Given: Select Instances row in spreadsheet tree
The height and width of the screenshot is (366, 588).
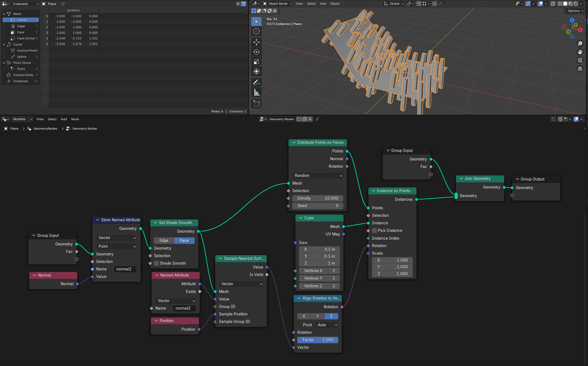Looking at the screenshot, I should click(21, 81).
